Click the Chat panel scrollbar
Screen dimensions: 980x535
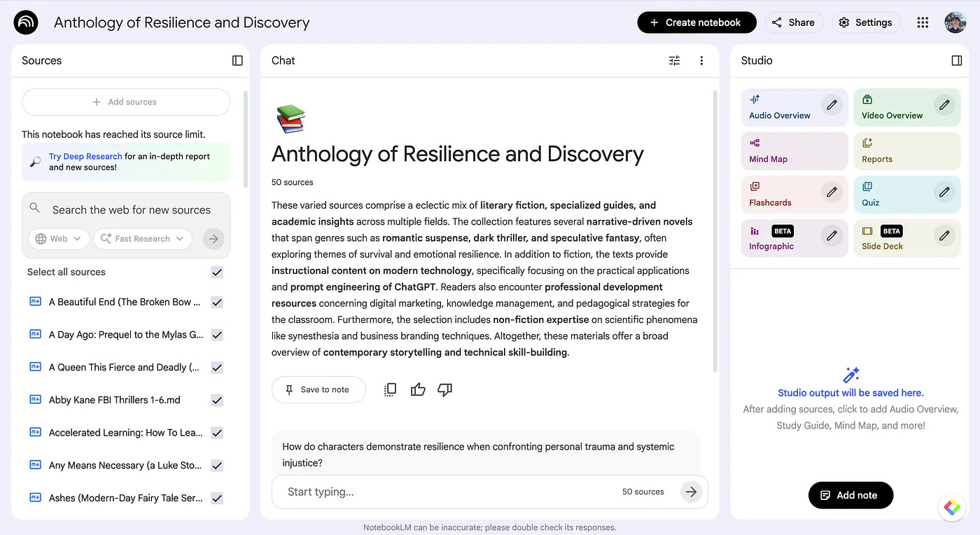point(715,231)
